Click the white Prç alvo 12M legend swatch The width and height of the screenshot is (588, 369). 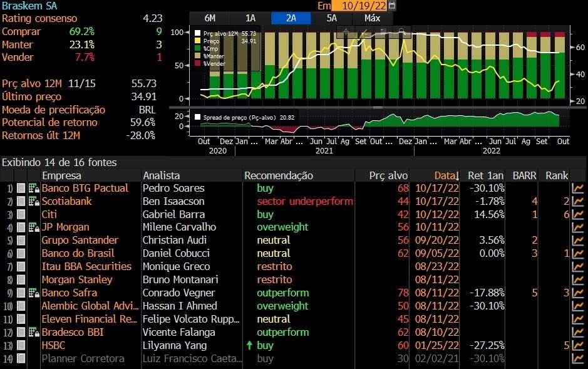click(x=198, y=33)
